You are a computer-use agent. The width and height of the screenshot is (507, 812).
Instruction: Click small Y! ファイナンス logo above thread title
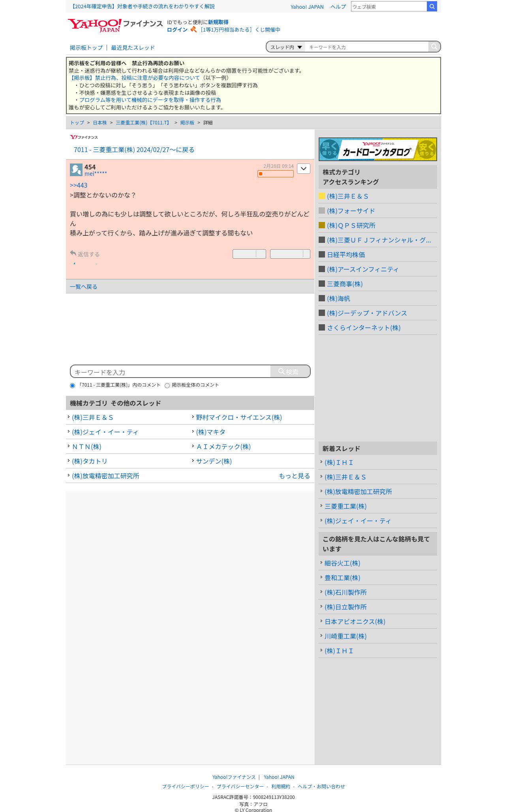[x=84, y=137]
